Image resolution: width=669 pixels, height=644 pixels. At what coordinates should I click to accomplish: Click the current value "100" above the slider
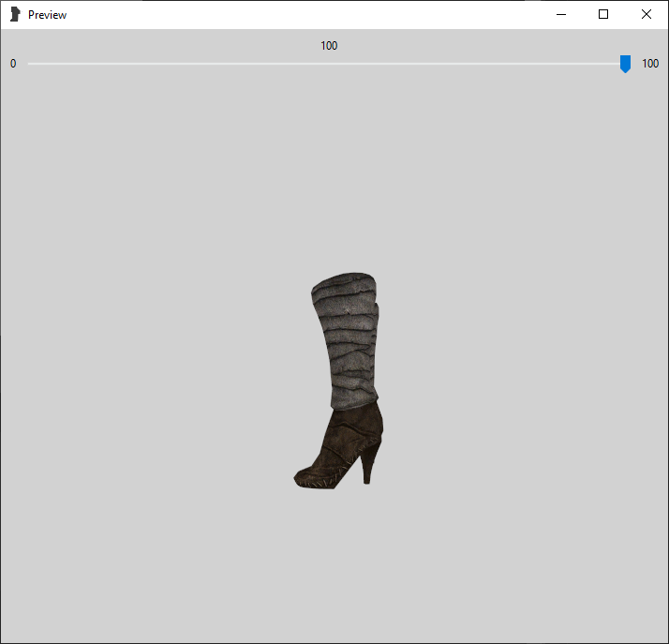[x=329, y=46]
